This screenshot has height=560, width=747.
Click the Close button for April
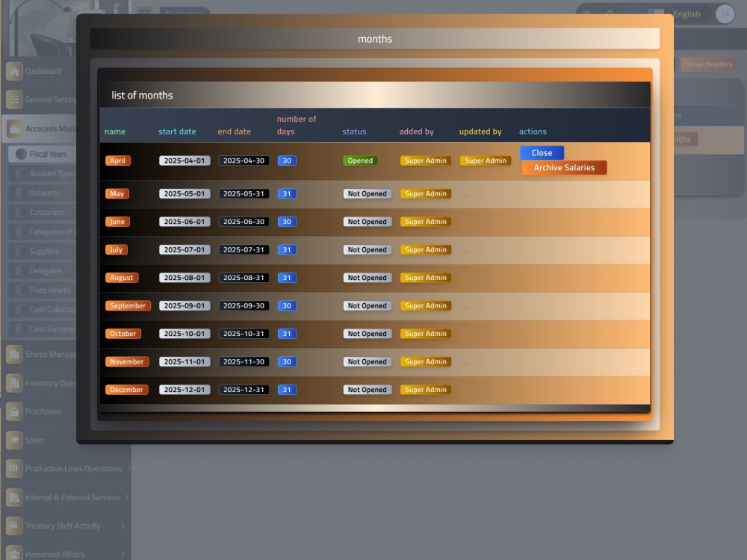(542, 153)
